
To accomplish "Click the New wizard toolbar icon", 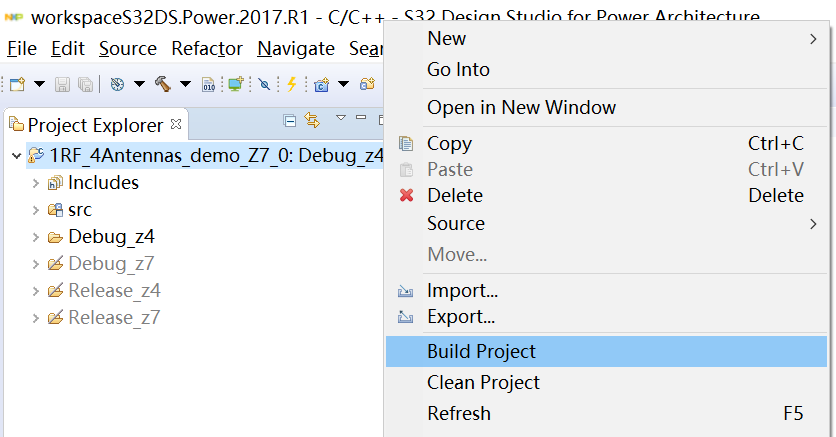I will click(18, 84).
